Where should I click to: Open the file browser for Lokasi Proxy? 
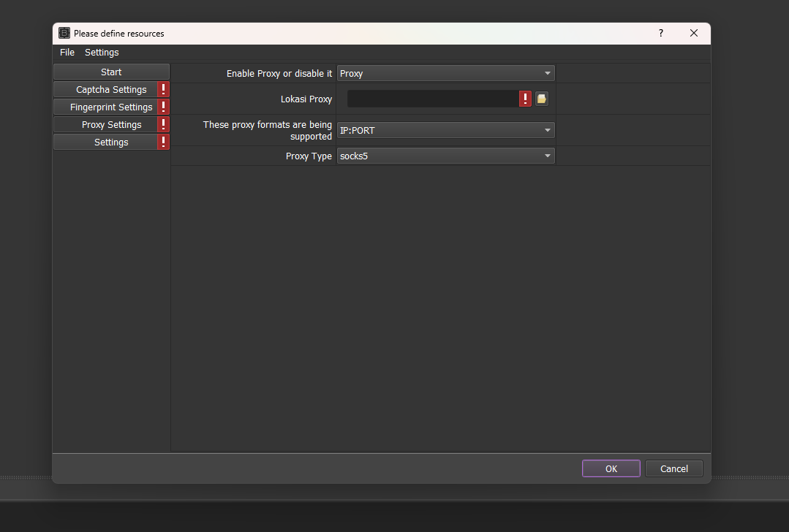(541, 99)
